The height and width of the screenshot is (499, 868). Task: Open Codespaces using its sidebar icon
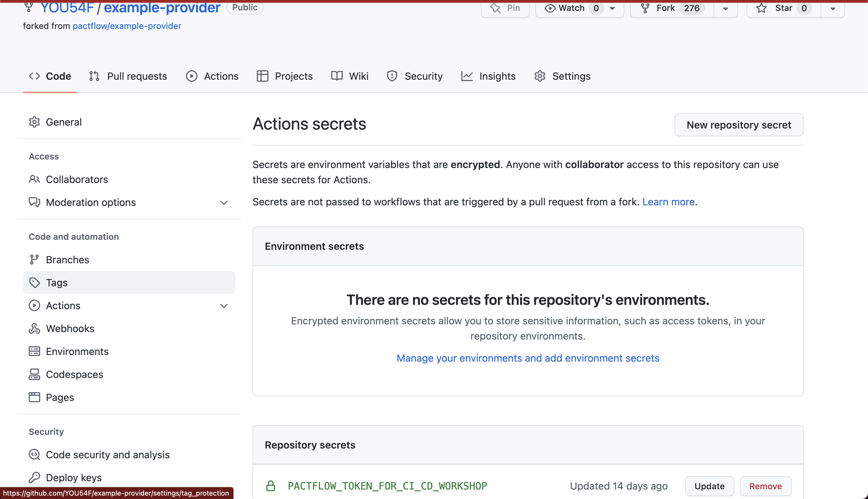[34, 374]
